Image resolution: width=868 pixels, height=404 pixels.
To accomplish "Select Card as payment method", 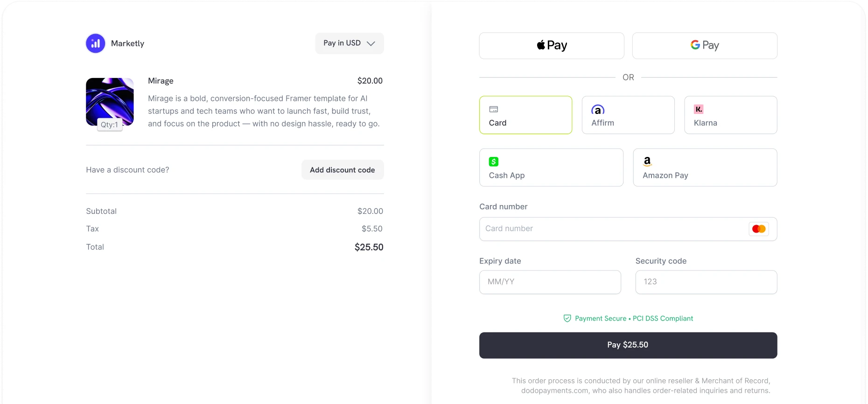I will 525,115.
